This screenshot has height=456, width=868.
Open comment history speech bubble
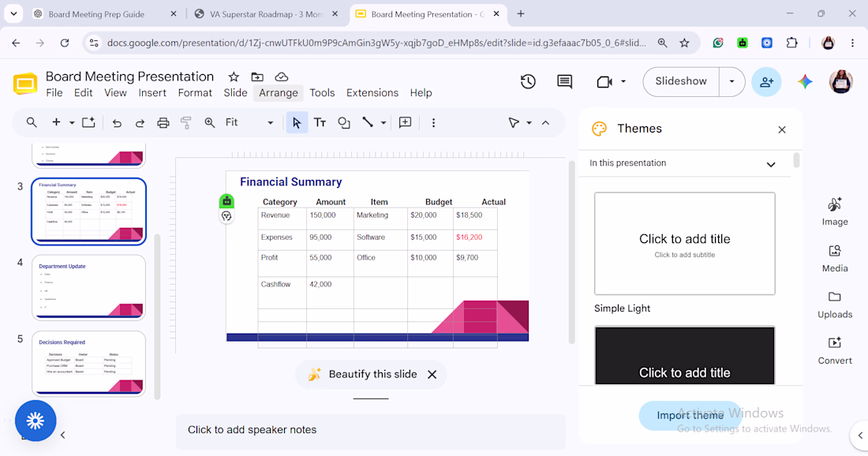click(565, 82)
